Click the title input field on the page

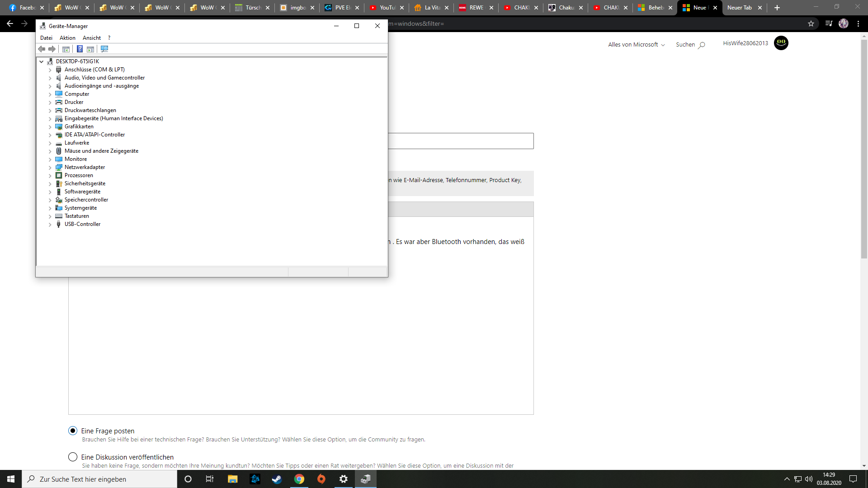pos(460,141)
